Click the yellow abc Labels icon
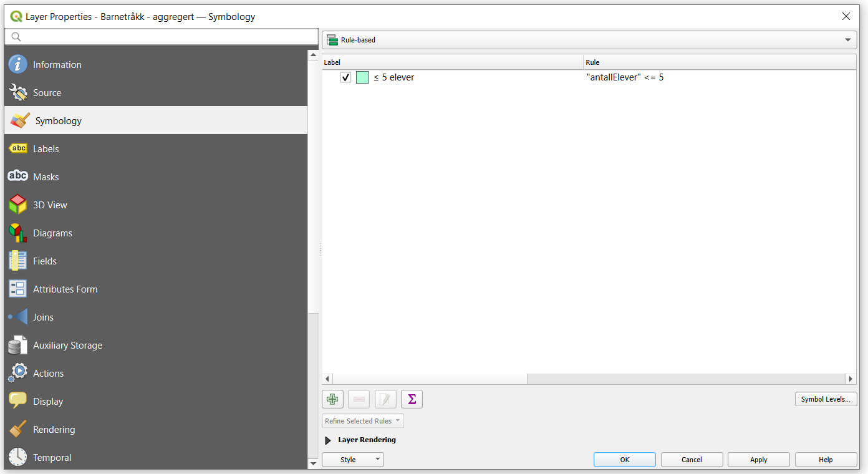 [x=17, y=148]
